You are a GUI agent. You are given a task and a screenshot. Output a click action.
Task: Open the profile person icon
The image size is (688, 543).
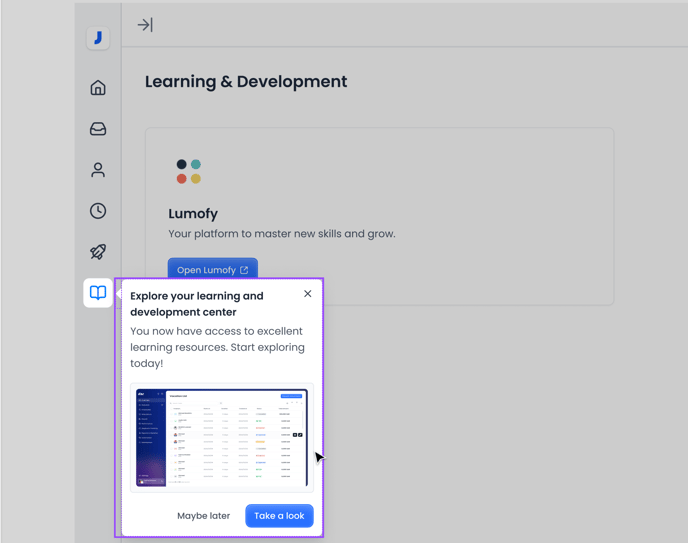click(x=98, y=170)
